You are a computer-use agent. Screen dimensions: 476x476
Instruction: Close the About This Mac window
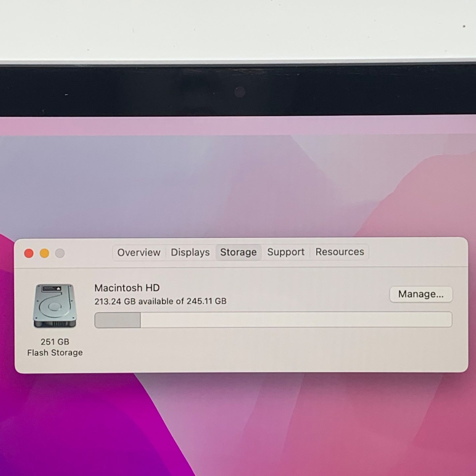click(29, 253)
